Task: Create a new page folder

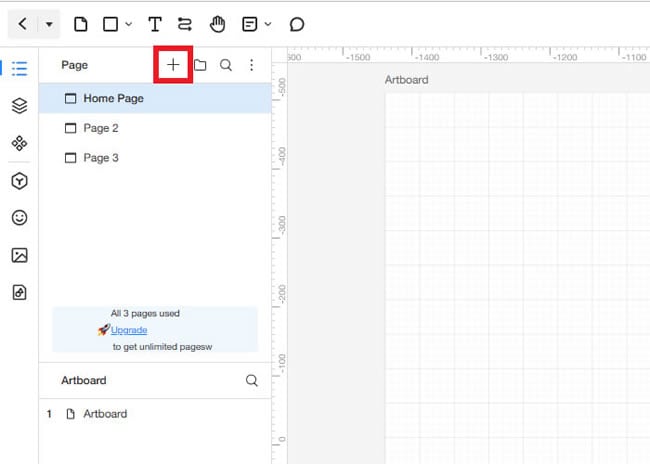Action: click(x=200, y=65)
